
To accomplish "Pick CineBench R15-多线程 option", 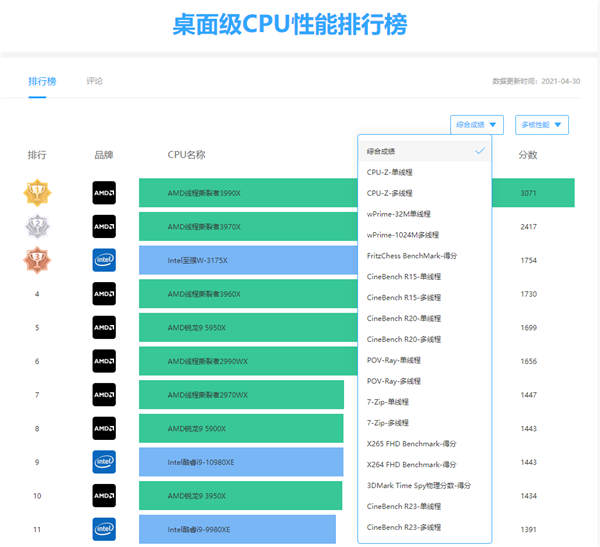I will 425,297.
